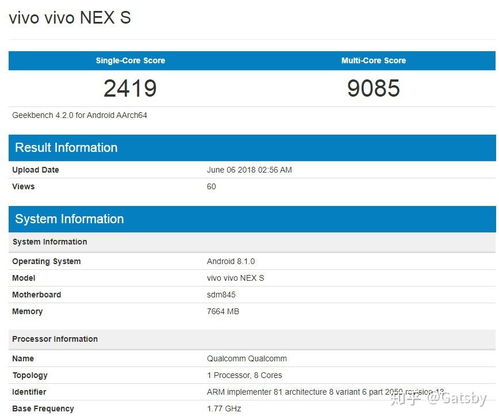Click the date 'June 06 2018 02:56 AM'
The height and width of the screenshot is (420, 499).
coord(249,170)
